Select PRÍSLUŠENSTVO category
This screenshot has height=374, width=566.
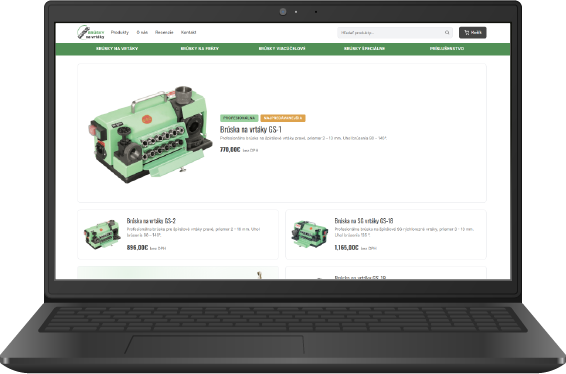pyautogui.click(x=447, y=48)
